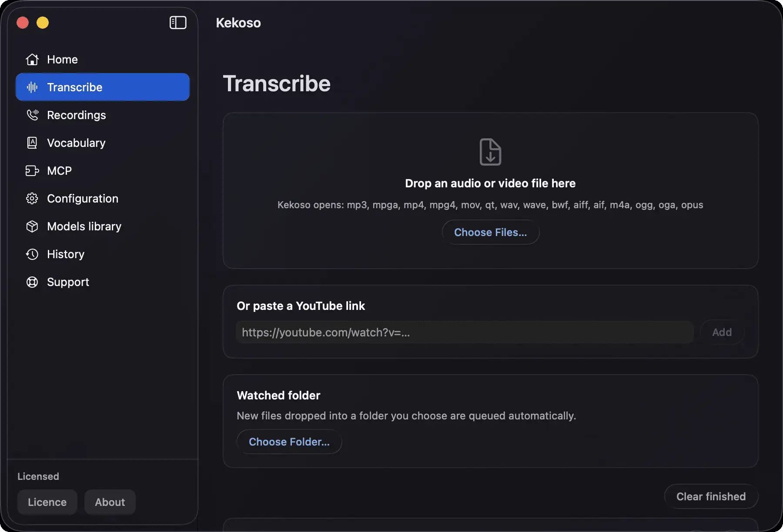
Task: Click the Home house icon
Action: (x=32, y=60)
